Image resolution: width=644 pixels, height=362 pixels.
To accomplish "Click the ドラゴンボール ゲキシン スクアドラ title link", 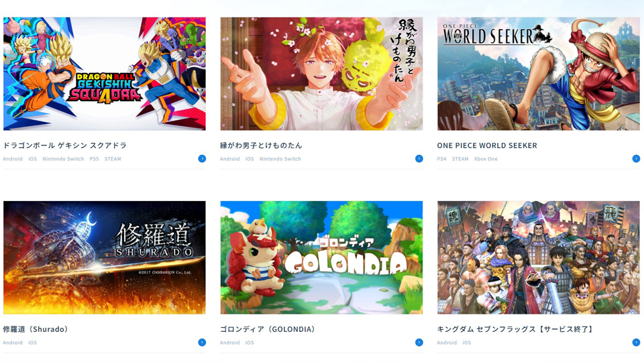I will point(65,145).
